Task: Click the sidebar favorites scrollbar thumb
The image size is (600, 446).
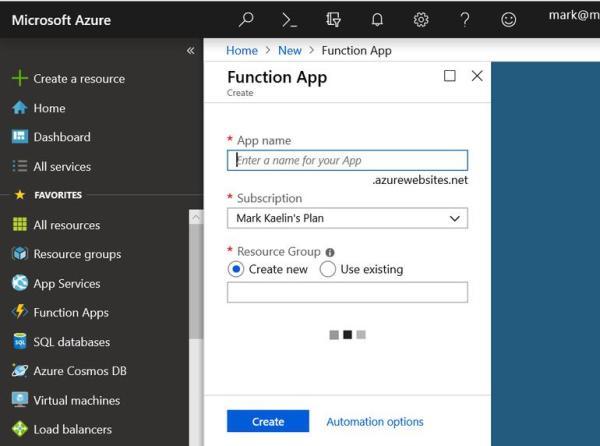Action: pyautogui.click(x=196, y=281)
